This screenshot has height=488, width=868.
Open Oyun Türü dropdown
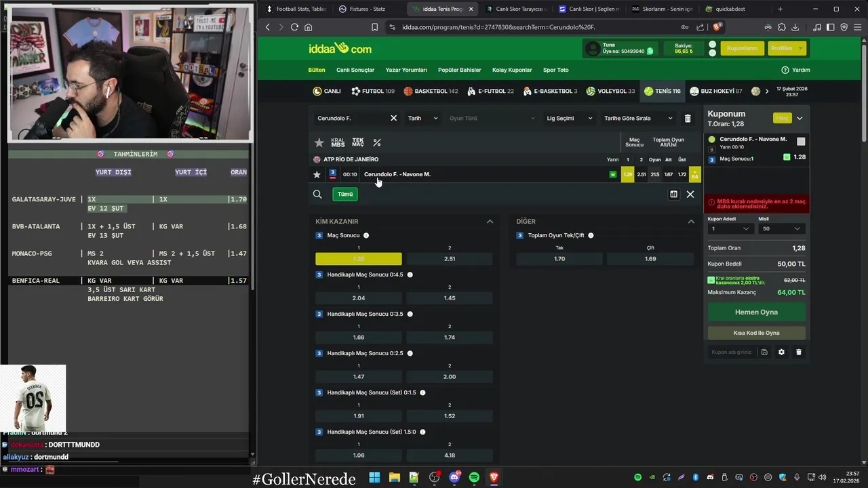coord(492,118)
